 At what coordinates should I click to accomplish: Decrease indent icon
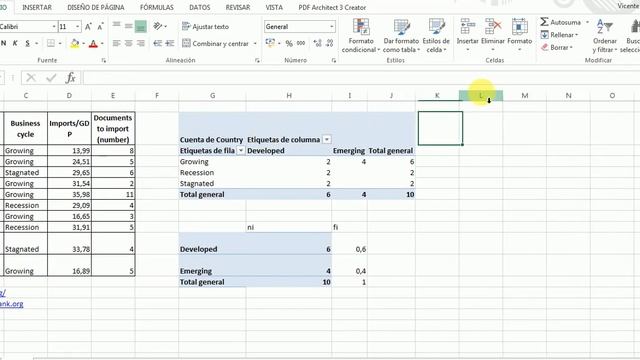(x=158, y=43)
